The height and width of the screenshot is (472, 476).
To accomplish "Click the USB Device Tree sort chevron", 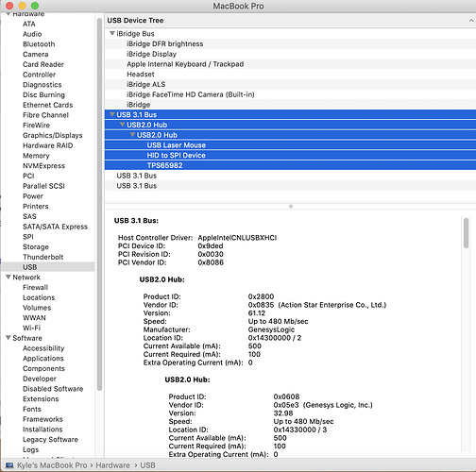I will click(x=471, y=21).
